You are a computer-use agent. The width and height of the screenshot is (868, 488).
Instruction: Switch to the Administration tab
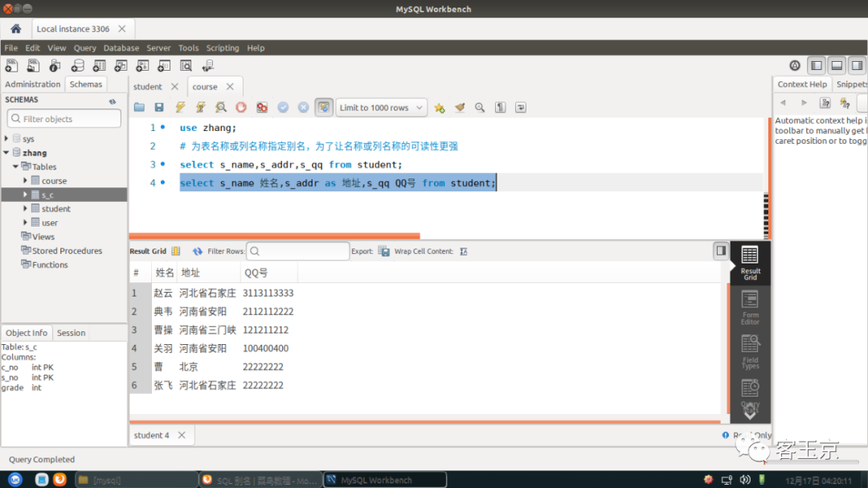point(33,84)
